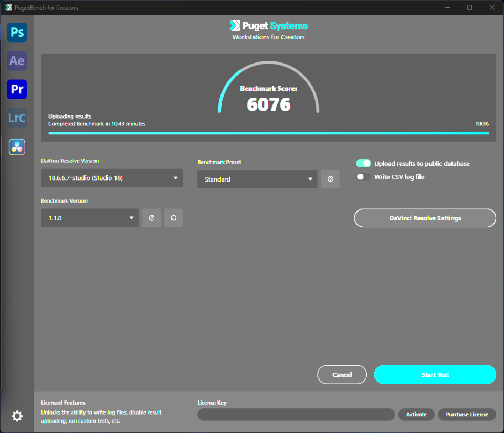Disable Upload results to public database
Screen dimensions: 504x433
[x=363, y=163]
